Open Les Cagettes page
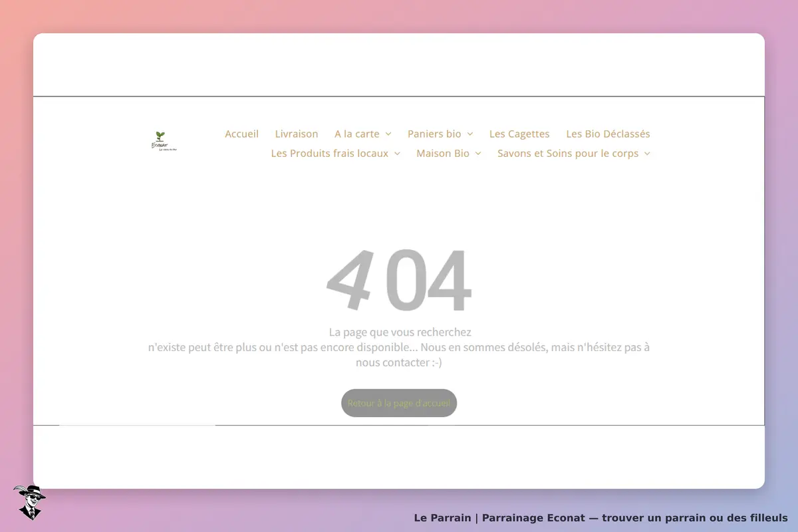This screenshot has width=798, height=532. click(519, 134)
